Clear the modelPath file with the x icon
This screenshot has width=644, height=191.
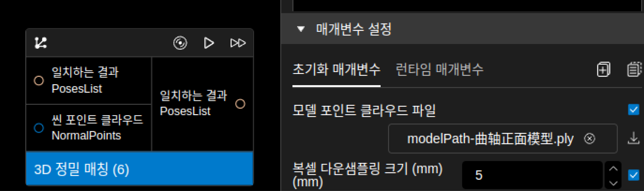click(590, 139)
